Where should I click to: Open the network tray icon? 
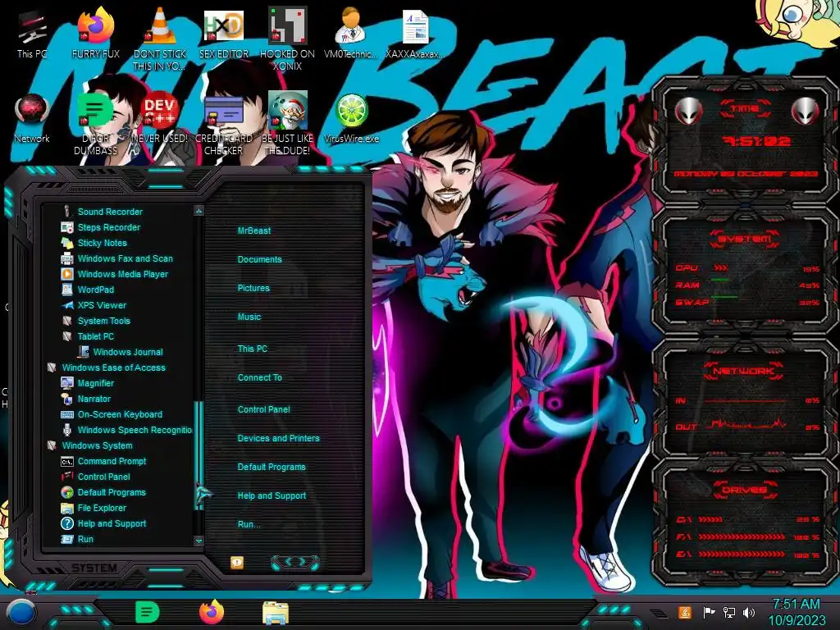728,612
